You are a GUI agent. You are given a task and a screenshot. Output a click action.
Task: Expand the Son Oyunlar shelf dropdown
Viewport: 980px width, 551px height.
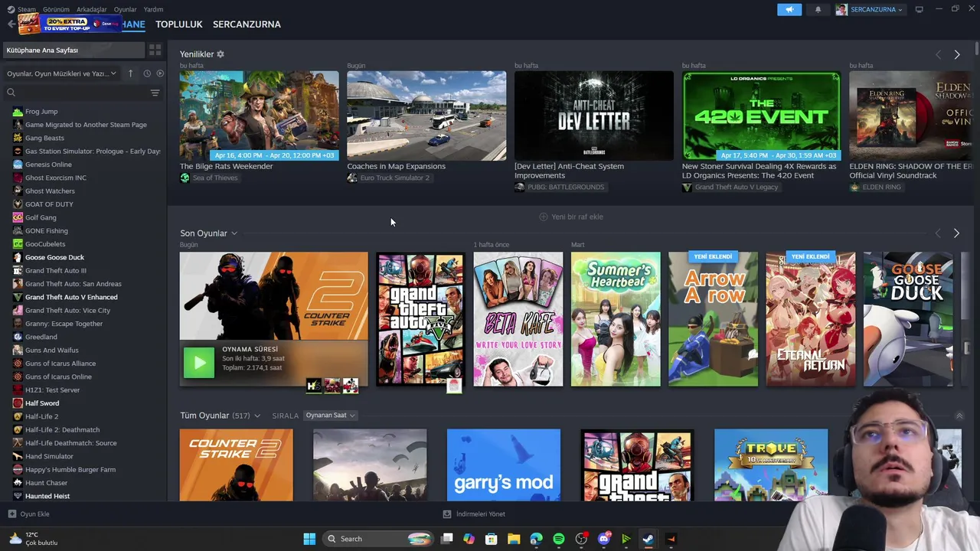[234, 233]
